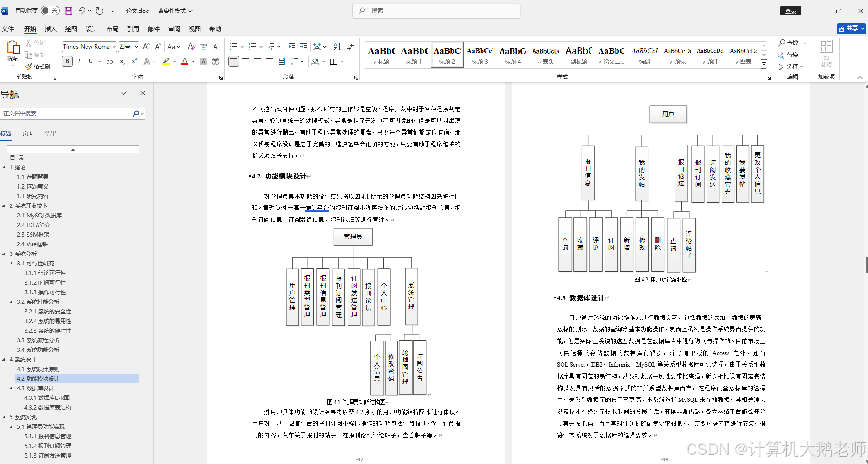
Task: Toggle Underline formatting
Action: [x=91, y=61]
